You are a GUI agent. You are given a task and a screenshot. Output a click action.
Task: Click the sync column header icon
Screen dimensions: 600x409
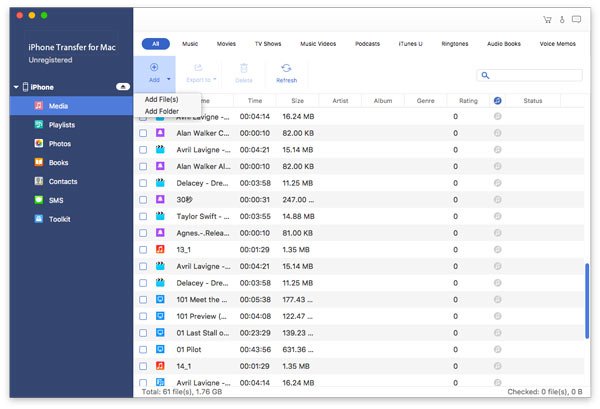point(497,101)
